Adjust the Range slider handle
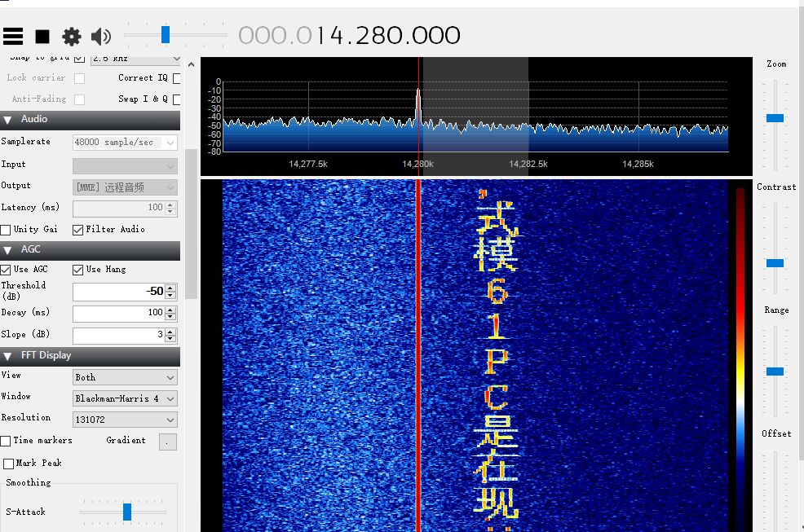804x532 pixels. 775,372
